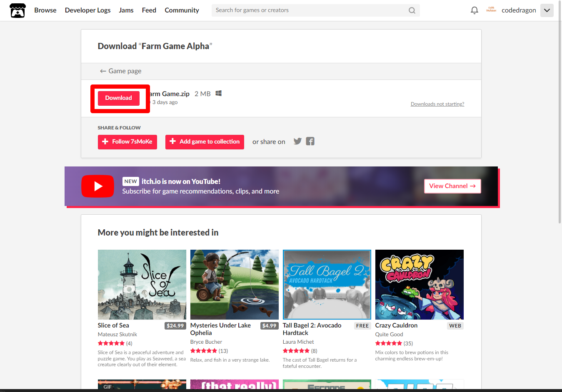Focus the game search field
The width and height of the screenshot is (562, 392).
pyautogui.click(x=315, y=10)
